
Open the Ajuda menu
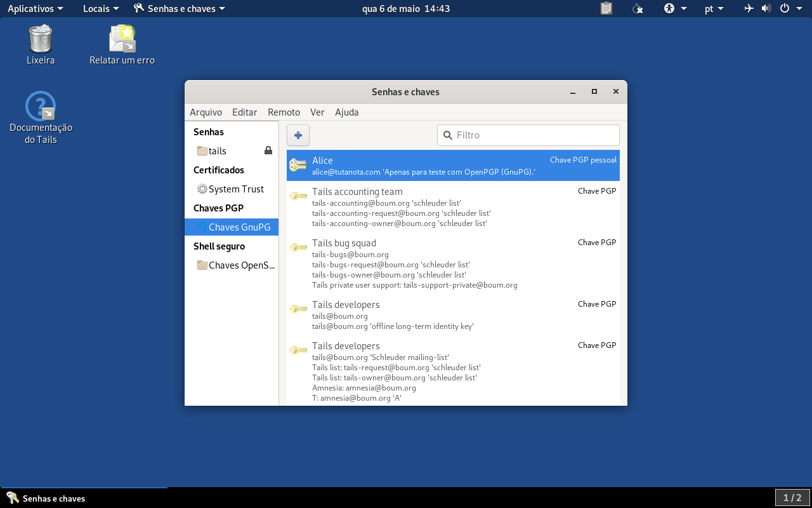(346, 112)
